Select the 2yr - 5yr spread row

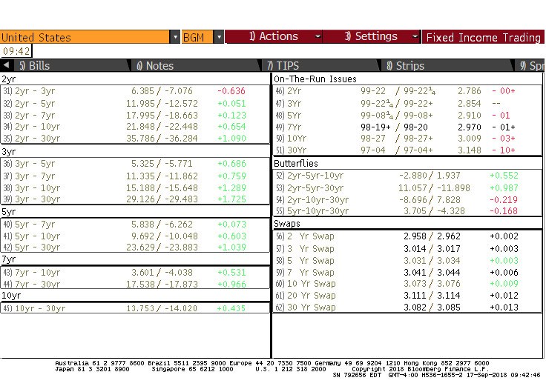click(135, 104)
